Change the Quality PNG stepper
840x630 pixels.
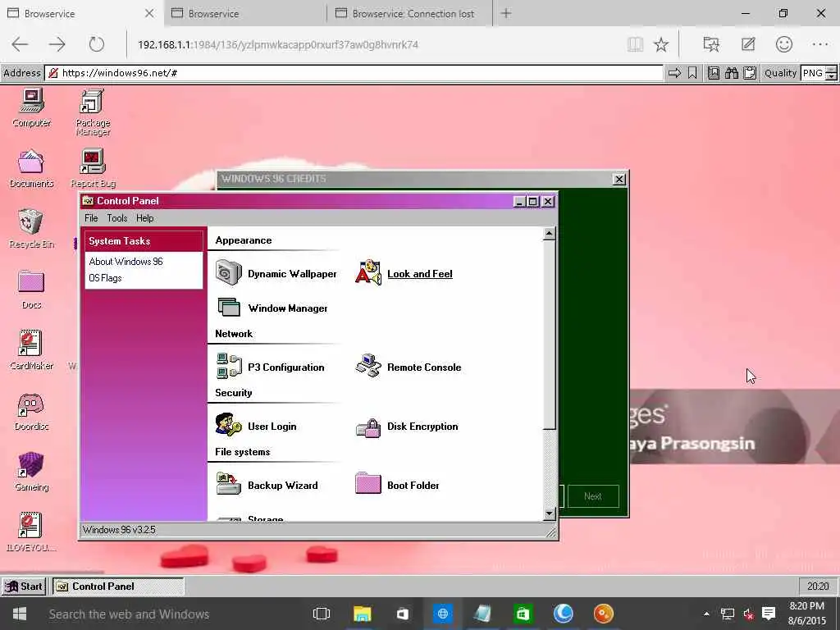pyautogui.click(x=831, y=73)
